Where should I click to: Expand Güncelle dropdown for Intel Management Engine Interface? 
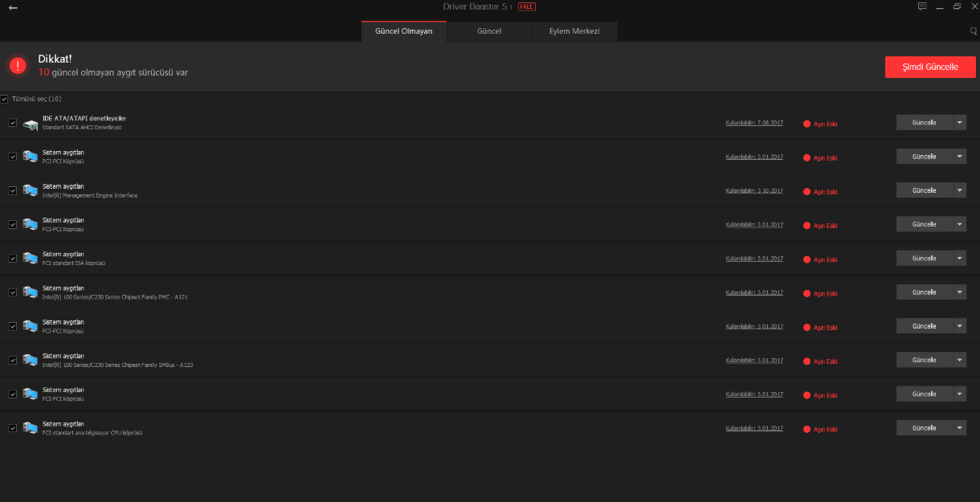click(960, 190)
